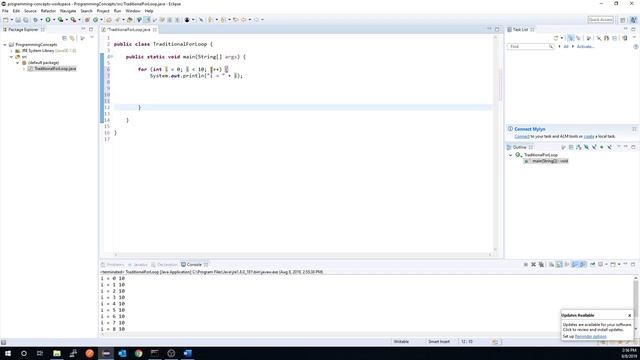Click the New Java Package icon

[87, 20]
